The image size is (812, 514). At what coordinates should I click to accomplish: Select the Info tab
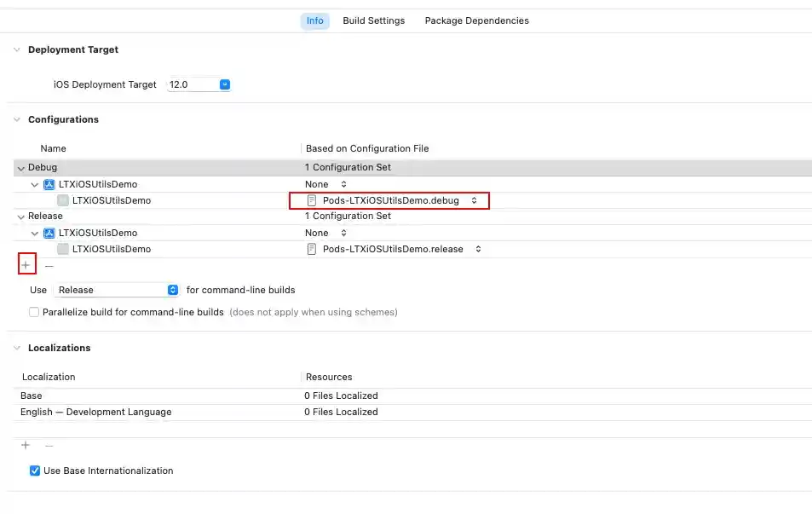point(314,20)
